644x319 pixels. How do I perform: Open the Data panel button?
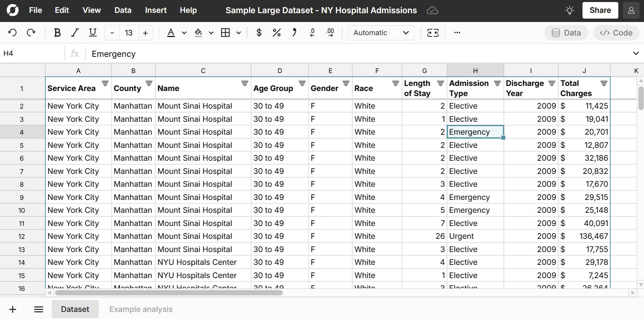click(x=566, y=32)
